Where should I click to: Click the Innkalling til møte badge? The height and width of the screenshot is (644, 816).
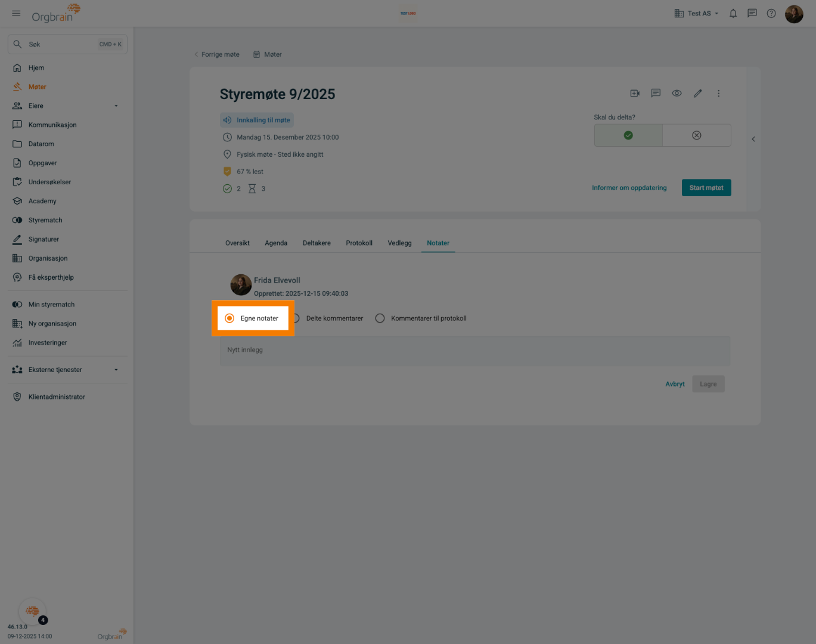coord(257,120)
